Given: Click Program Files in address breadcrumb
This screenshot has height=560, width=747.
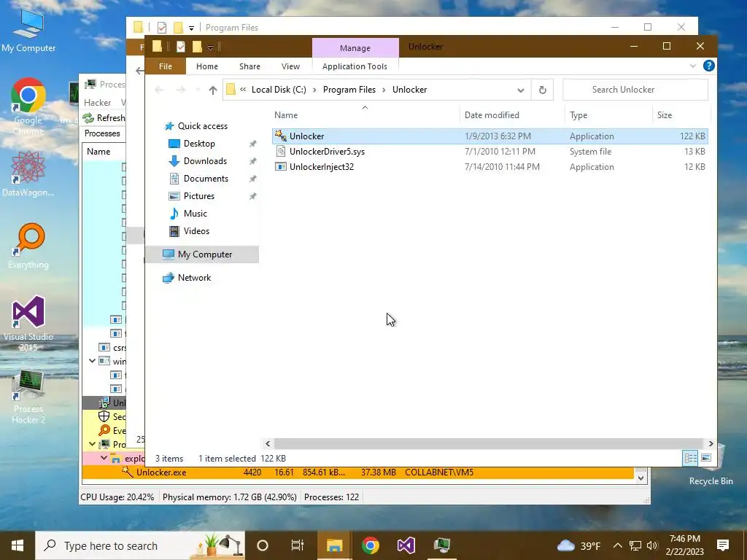Looking at the screenshot, I should [349, 90].
